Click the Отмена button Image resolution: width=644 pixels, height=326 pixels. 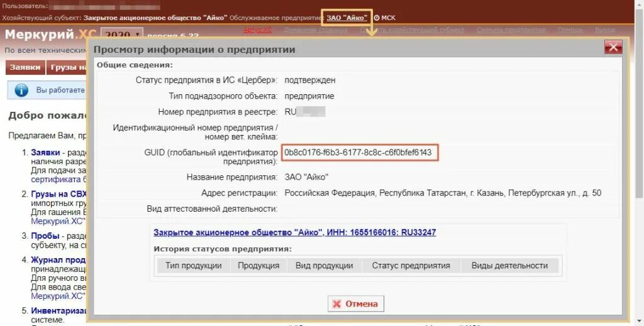pos(356,304)
